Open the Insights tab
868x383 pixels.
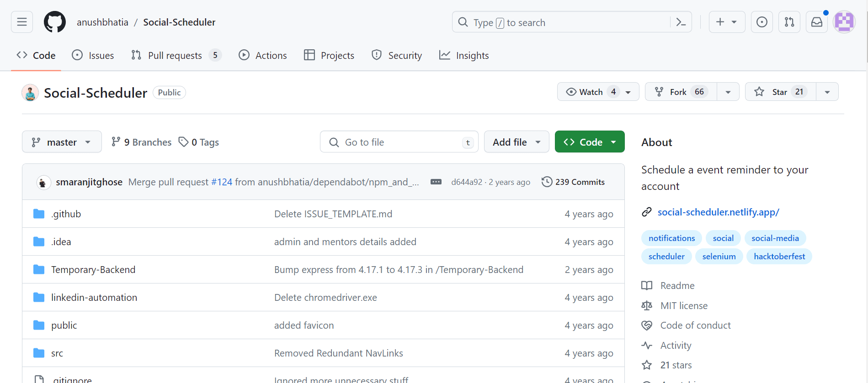click(464, 55)
